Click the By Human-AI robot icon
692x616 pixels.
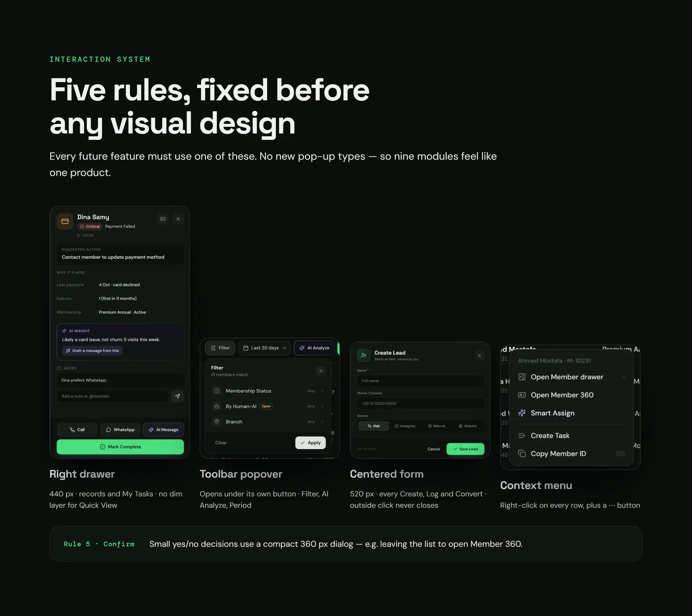click(217, 406)
